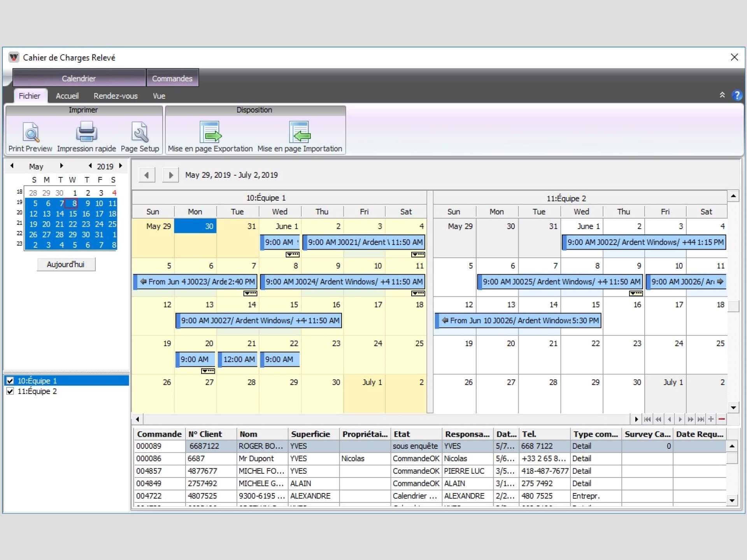Click navigator first record icon

click(647, 419)
